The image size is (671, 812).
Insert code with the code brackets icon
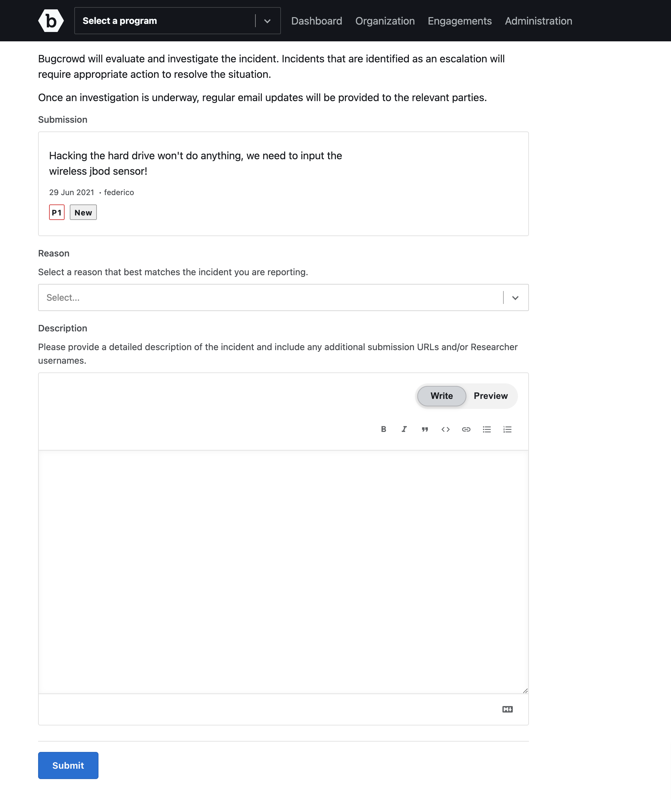coord(445,429)
